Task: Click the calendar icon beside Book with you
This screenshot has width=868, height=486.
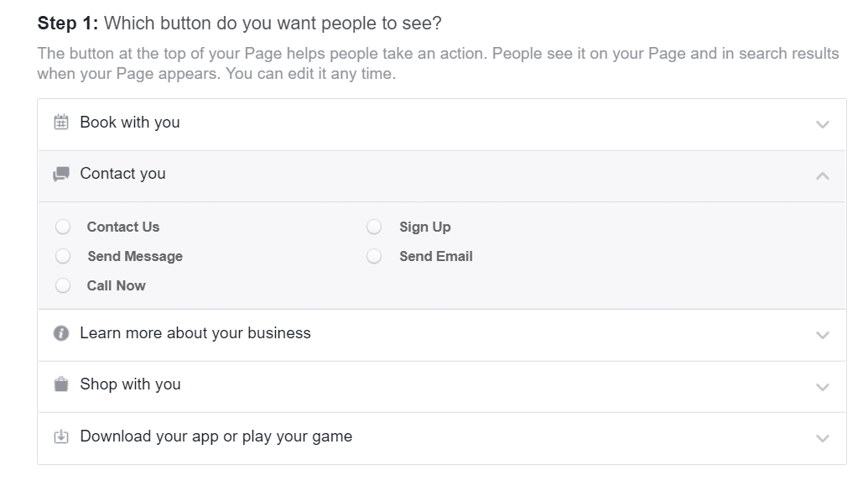Action: [x=61, y=123]
